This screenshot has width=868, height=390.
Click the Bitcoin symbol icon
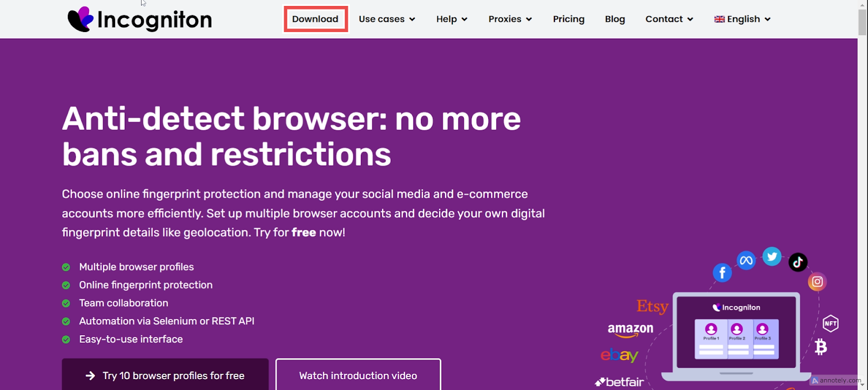pos(821,347)
